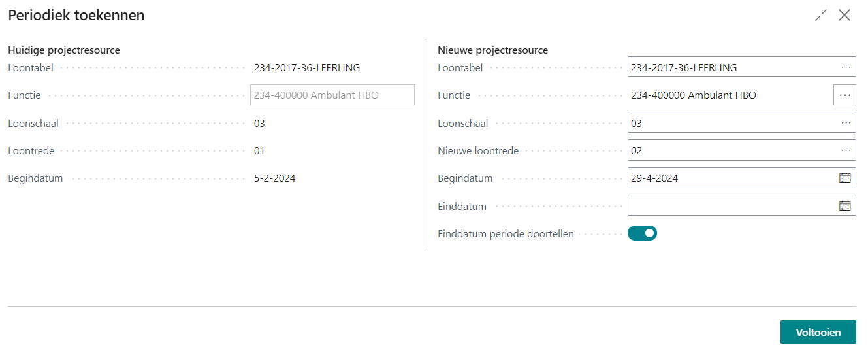The width and height of the screenshot is (868, 353).
Task: Click the new Loontabel input field
Action: pos(731,67)
